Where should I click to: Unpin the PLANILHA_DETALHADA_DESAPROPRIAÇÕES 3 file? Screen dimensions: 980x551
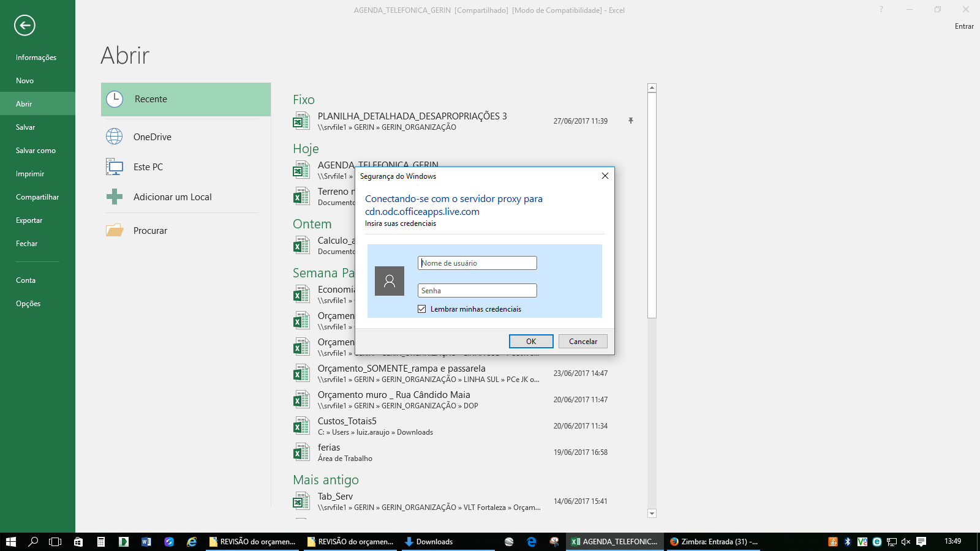pos(630,121)
